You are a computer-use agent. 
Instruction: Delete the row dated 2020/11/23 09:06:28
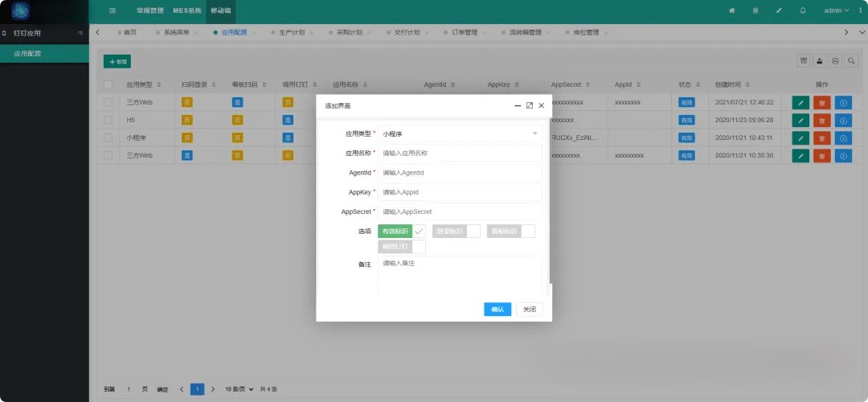coord(822,120)
